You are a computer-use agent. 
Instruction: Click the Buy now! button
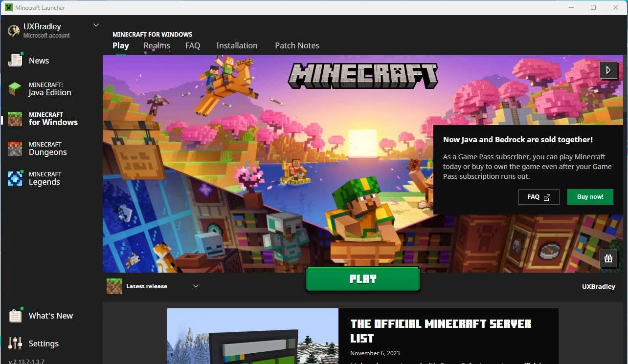590,197
